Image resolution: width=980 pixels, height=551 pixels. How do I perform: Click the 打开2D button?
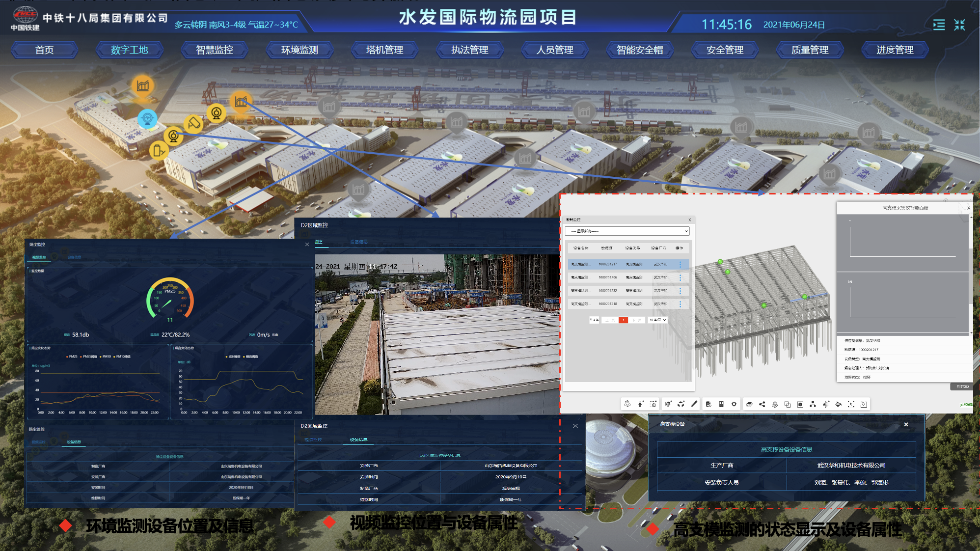coord(962,386)
